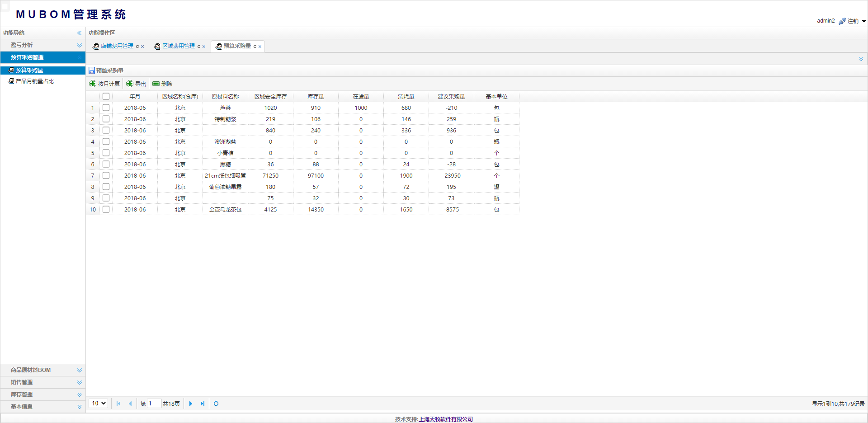Screen dimensions: 868x423
Task: Click the 金萱乌龙茶包 cell
Action: click(225, 210)
